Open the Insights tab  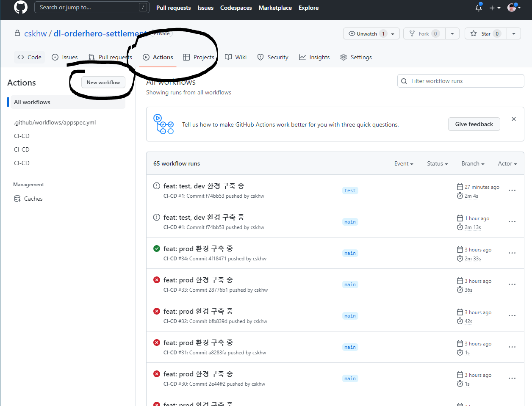pos(314,57)
